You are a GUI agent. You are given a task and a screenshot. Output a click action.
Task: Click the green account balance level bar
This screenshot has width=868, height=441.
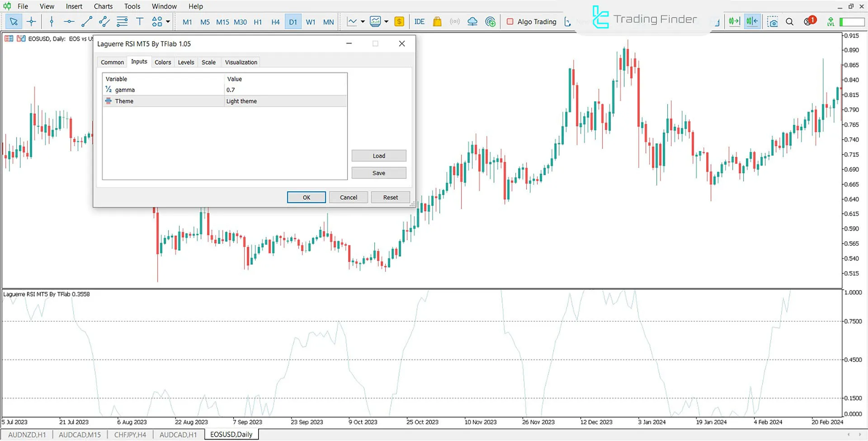tap(851, 21)
